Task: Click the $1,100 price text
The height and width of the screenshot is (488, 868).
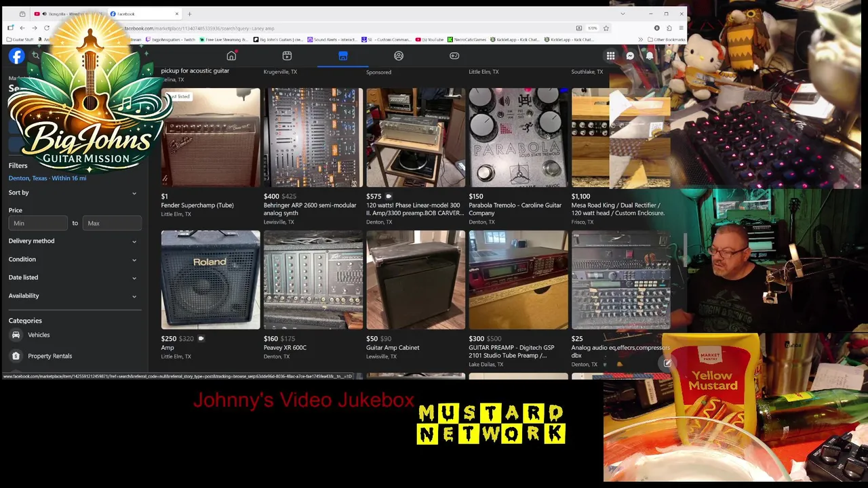Action: [x=580, y=197]
